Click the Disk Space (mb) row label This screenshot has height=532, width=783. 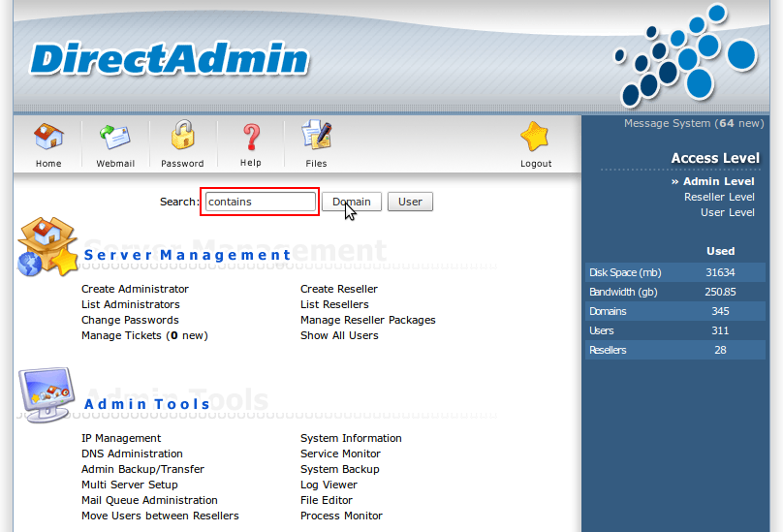point(625,272)
